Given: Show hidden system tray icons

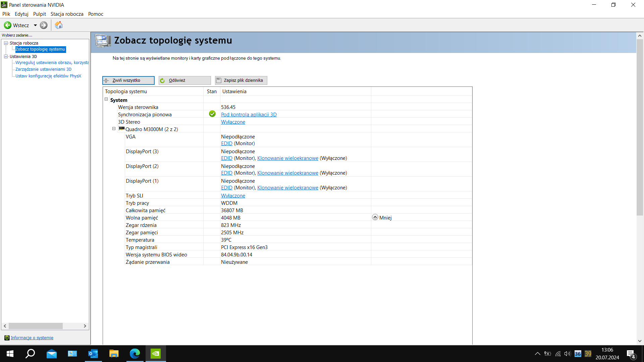Looking at the screenshot, I should (x=537, y=354).
